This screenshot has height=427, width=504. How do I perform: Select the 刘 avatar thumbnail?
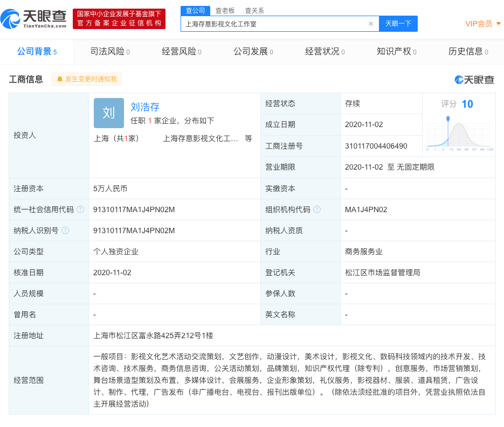coord(109,113)
